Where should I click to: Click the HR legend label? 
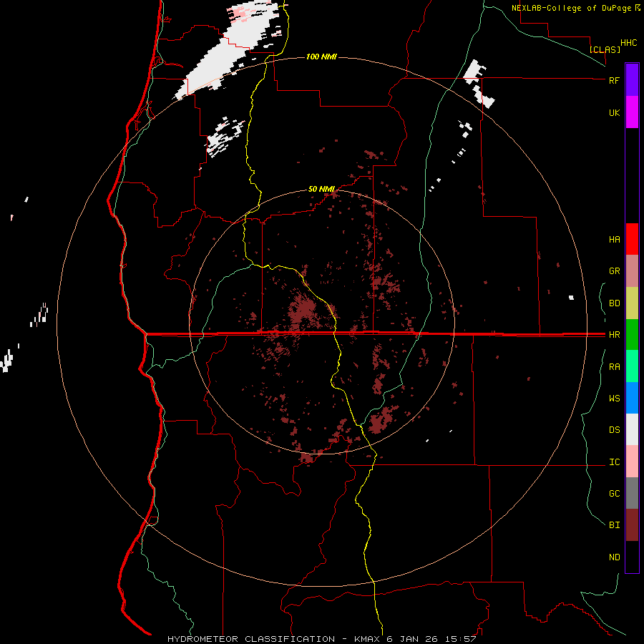pos(614,335)
